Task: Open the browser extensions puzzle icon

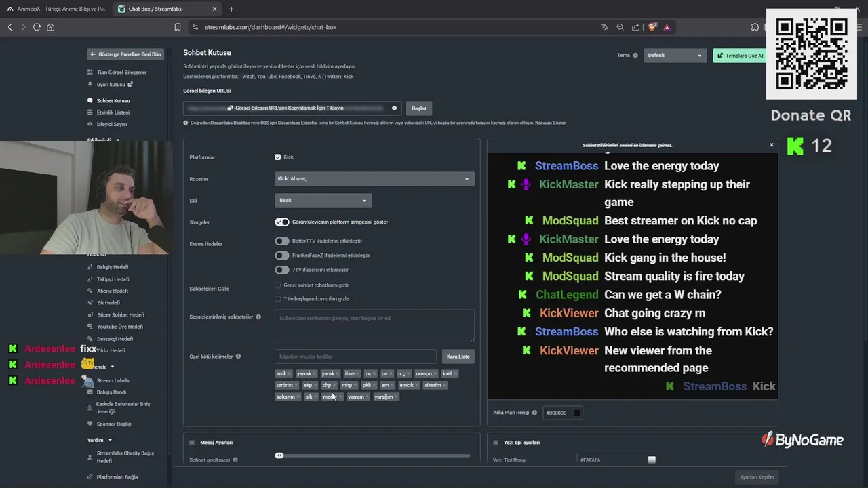Action: click(755, 27)
